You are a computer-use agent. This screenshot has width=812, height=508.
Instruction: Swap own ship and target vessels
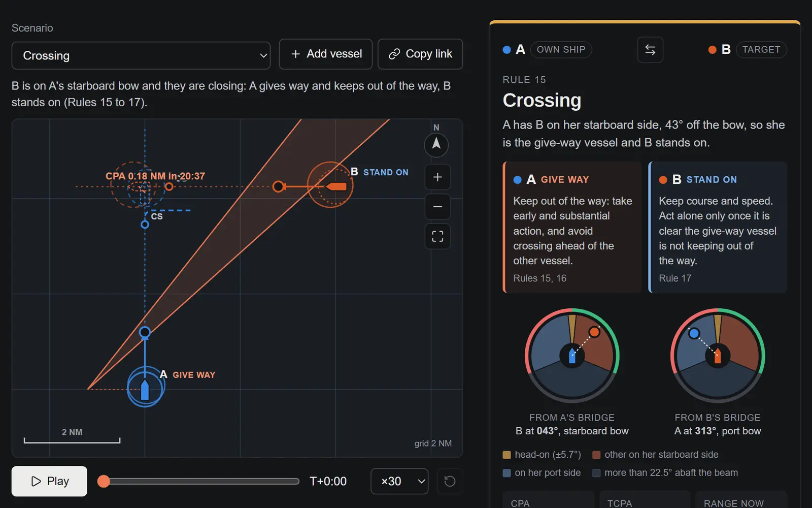650,50
